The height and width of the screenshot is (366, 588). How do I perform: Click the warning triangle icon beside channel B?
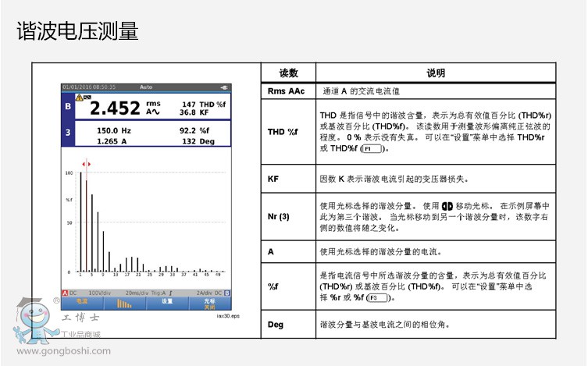(x=80, y=97)
